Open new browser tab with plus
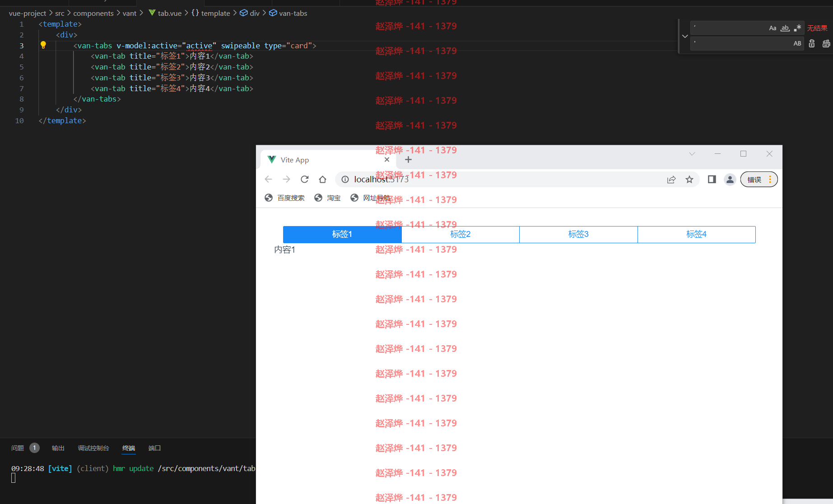 pos(408,160)
